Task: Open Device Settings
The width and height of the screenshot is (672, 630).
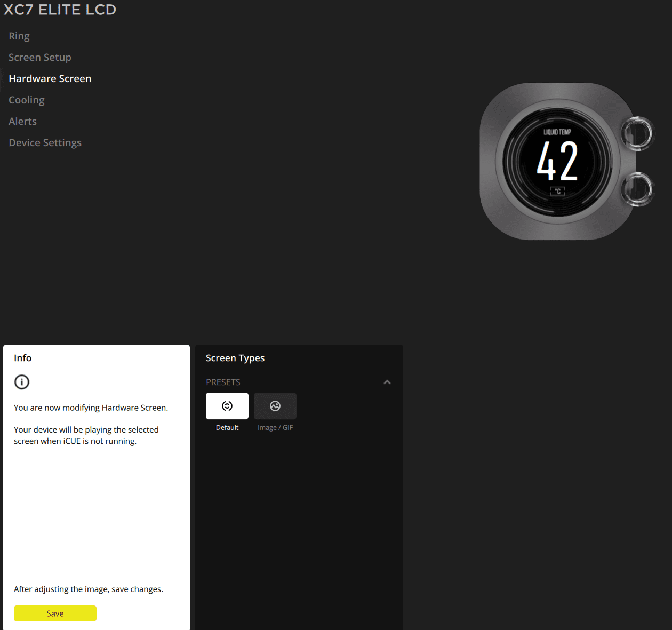Action: [x=45, y=142]
